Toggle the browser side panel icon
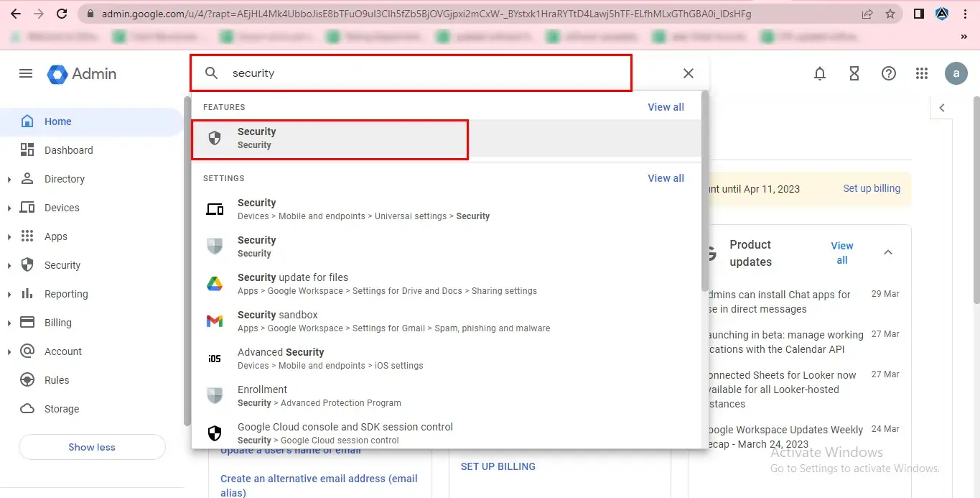The image size is (980, 498). point(918,14)
